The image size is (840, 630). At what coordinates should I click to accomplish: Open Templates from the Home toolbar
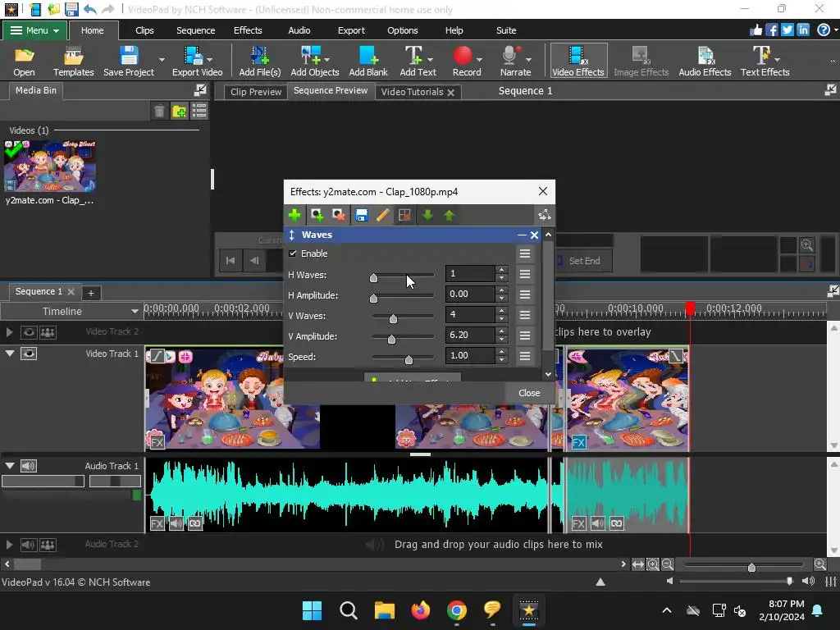click(73, 61)
